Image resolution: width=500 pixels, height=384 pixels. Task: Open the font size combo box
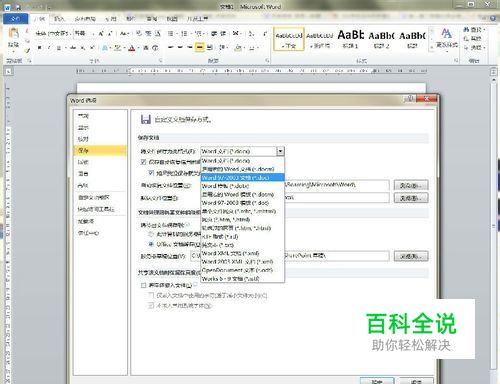[x=84, y=33]
